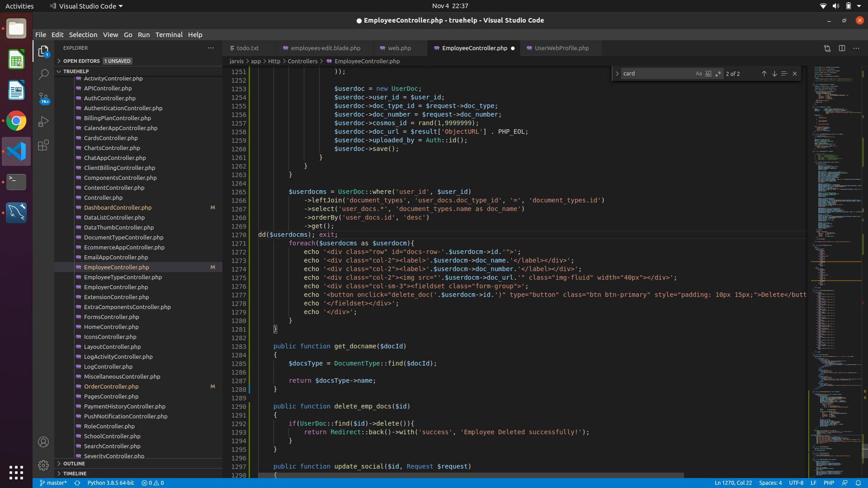Open the Search view in activity bar
Viewport: 868px width, 488px height.
click(43, 75)
